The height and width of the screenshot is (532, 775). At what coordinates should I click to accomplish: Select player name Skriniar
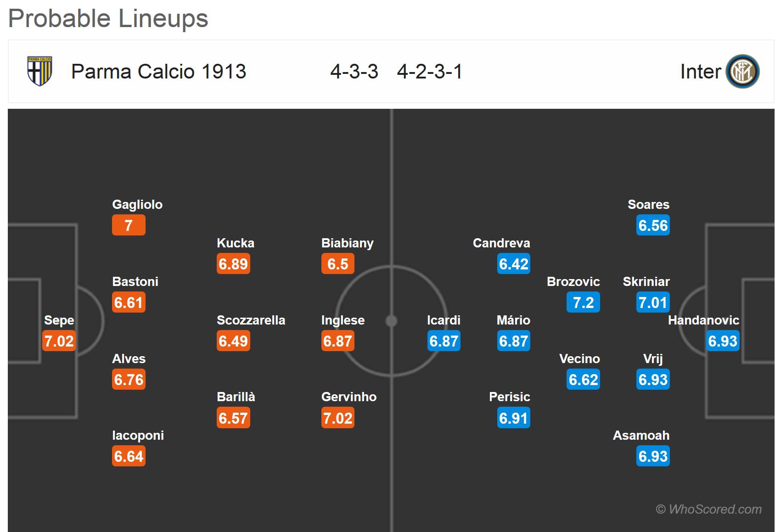point(646,281)
